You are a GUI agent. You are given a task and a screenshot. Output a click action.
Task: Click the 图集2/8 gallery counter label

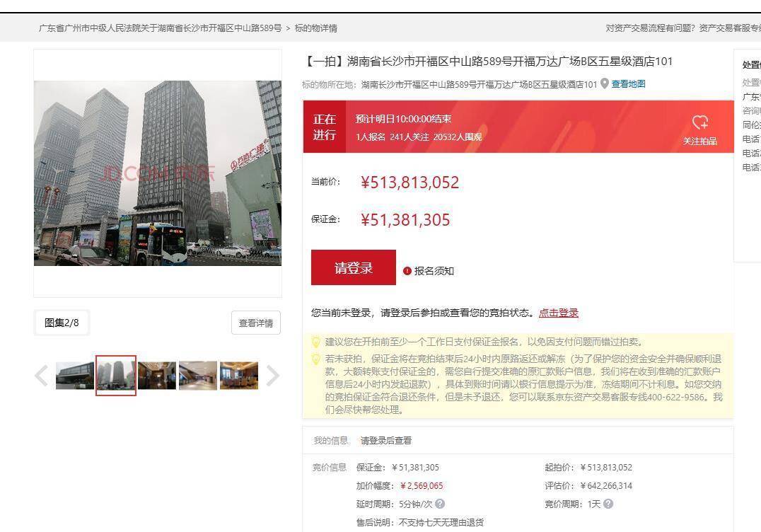62,323
